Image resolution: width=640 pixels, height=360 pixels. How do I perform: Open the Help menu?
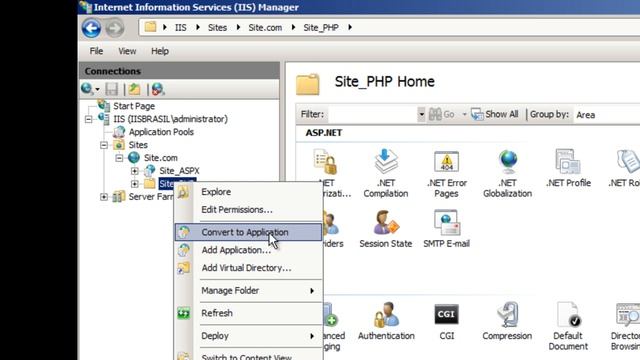(160, 51)
